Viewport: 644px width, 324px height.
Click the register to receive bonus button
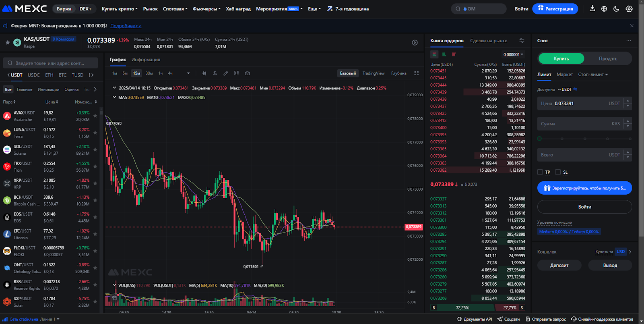[x=584, y=188]
